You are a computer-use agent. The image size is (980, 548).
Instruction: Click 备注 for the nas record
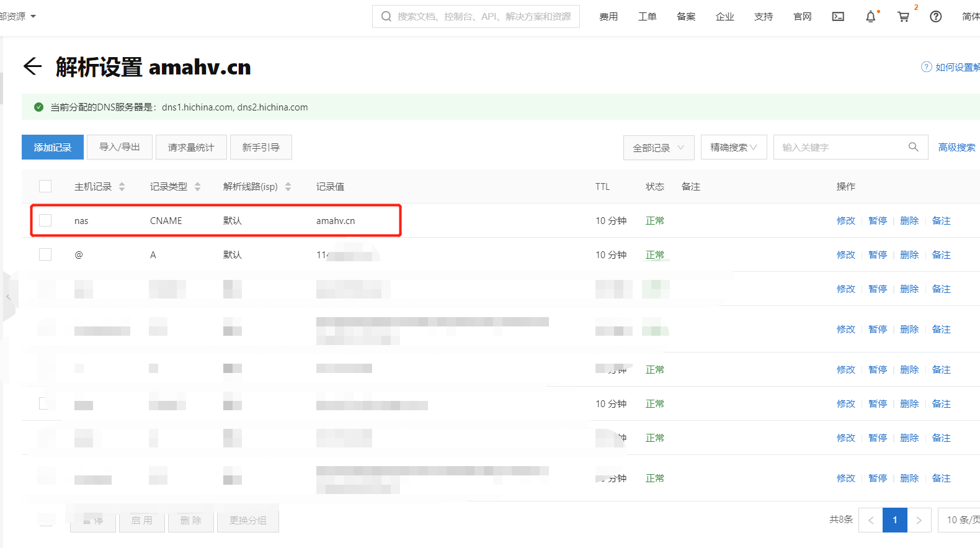click(x=941, y=220)
